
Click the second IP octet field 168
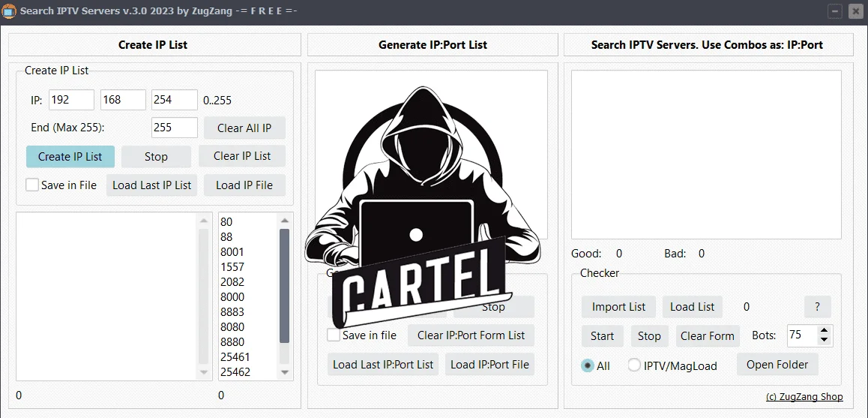tap(123, 100)
